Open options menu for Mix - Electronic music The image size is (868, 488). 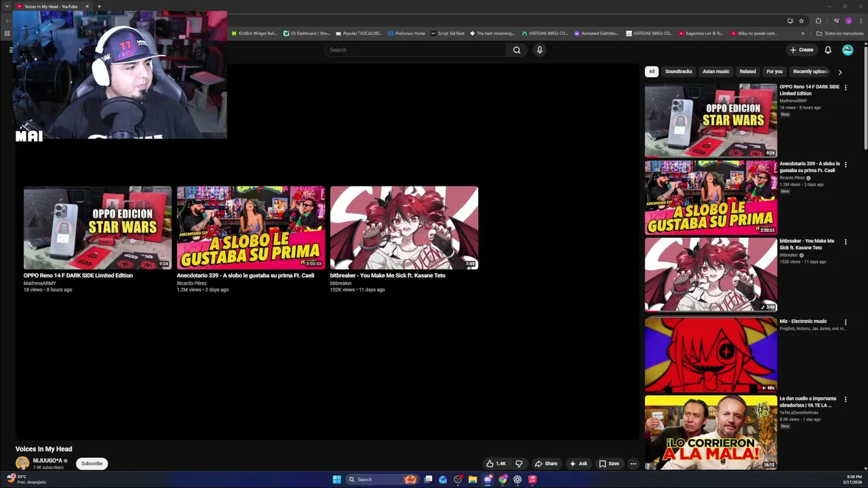point(846,322)
